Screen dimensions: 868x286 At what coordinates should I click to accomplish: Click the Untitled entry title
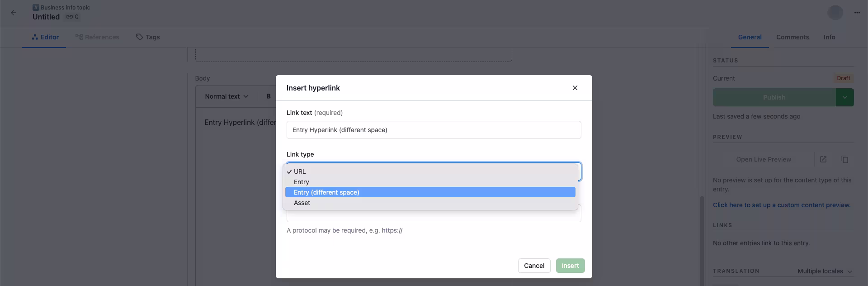(x=46, y=17)
